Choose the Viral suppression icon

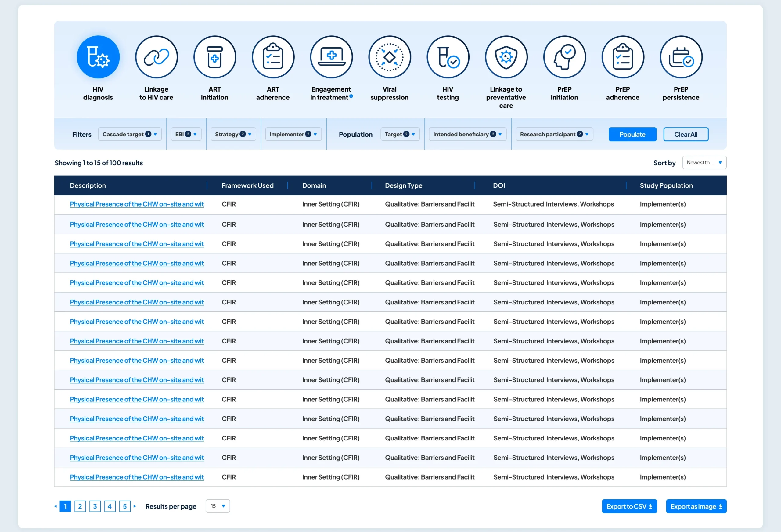(390, 57)
